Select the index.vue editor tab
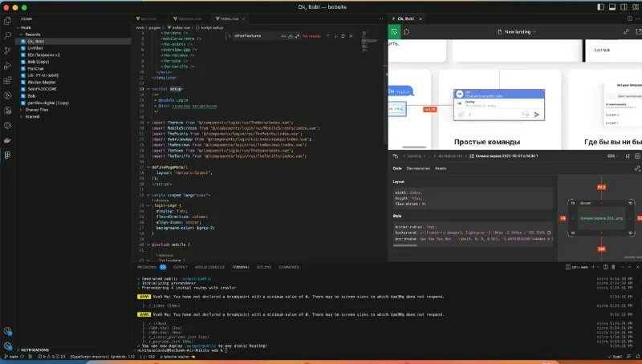The width and height of the screenshot is (642, 364). point(230,18)
